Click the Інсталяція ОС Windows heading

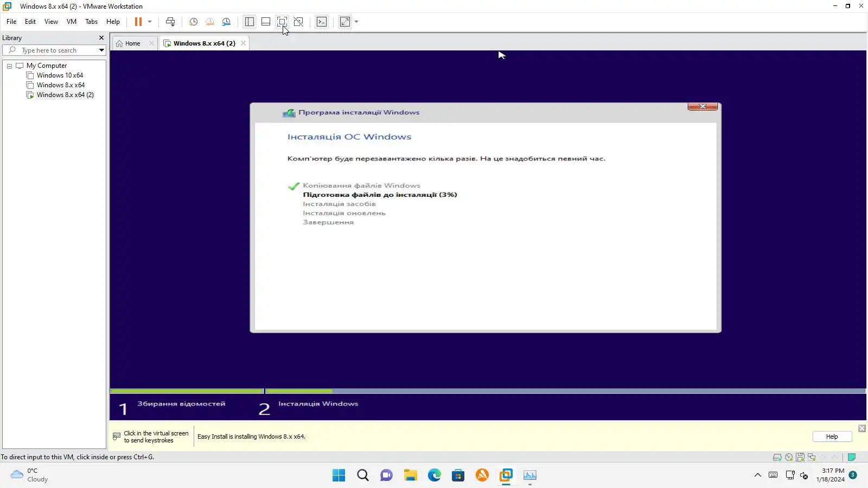(349, 137)
